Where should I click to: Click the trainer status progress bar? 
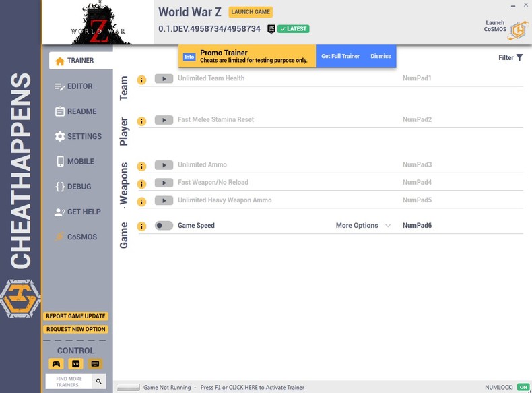pyautogui.click(x=128, y=387)
